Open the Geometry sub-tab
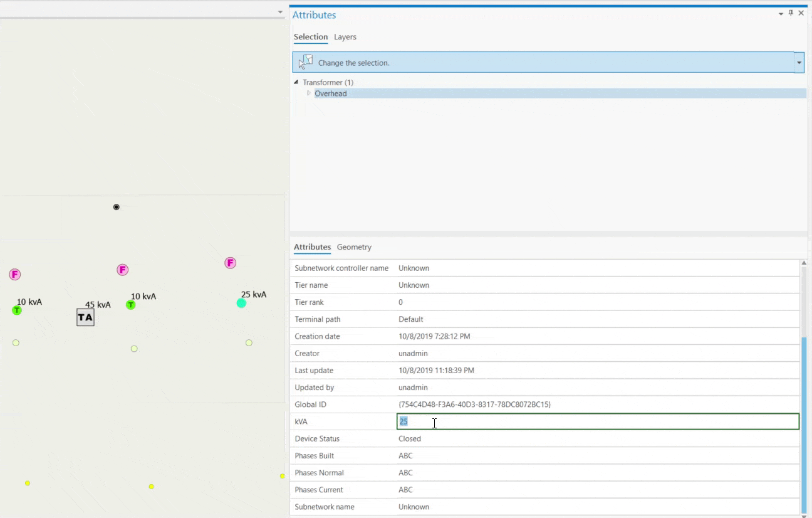 pyautogui.click(x=354, y=247)
